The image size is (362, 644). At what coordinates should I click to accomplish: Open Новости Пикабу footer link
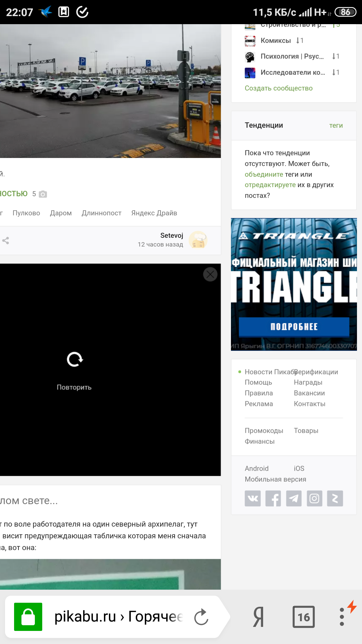tap(271, 372)
